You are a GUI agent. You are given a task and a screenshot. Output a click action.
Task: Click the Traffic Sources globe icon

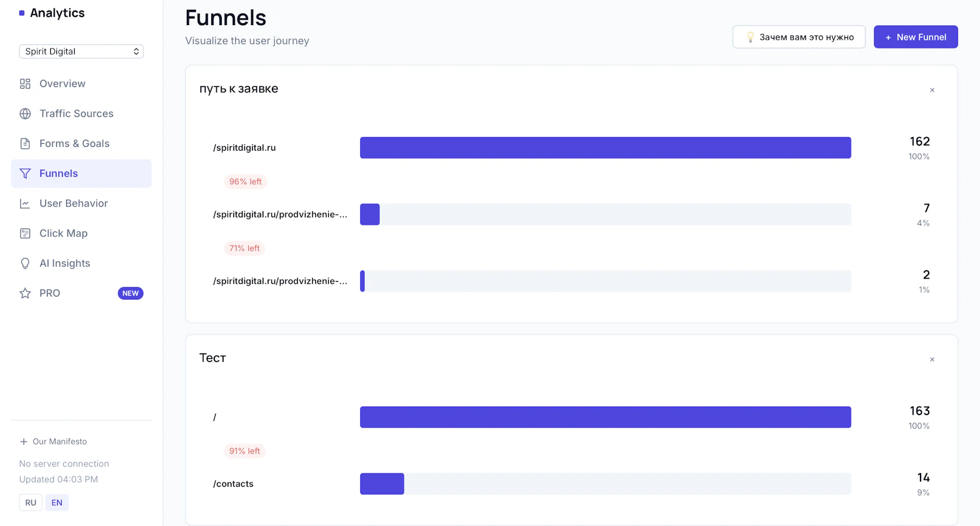25,114
